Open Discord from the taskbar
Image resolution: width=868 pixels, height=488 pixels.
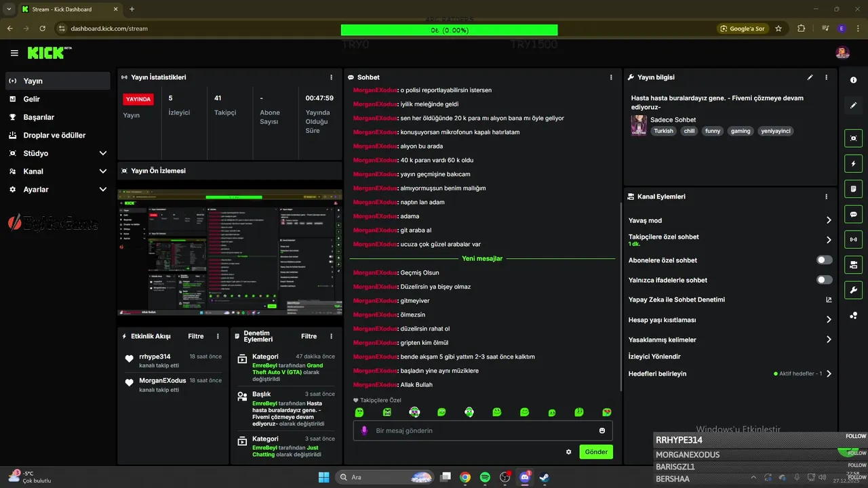click(524, 477)
